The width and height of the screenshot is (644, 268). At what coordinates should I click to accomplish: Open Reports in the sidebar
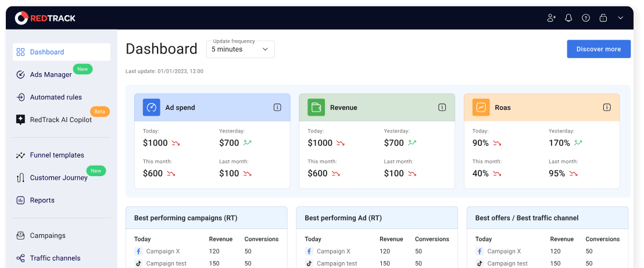[42, 200]
